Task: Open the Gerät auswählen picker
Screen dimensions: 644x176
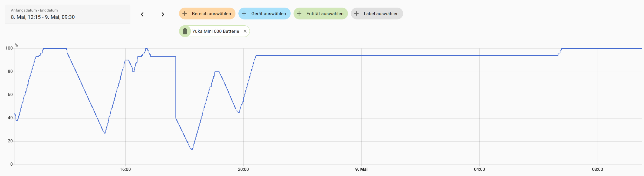Action: point(264,14)
